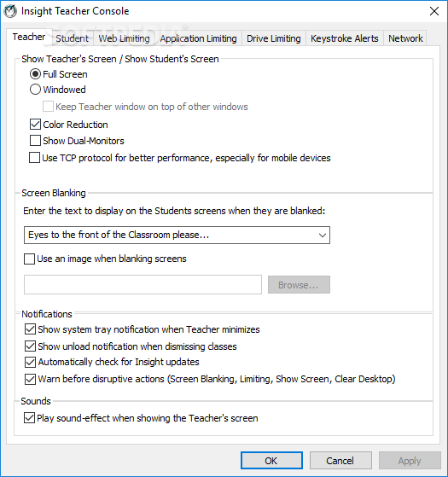Click the Screen Blanking group label

[54, 193]
